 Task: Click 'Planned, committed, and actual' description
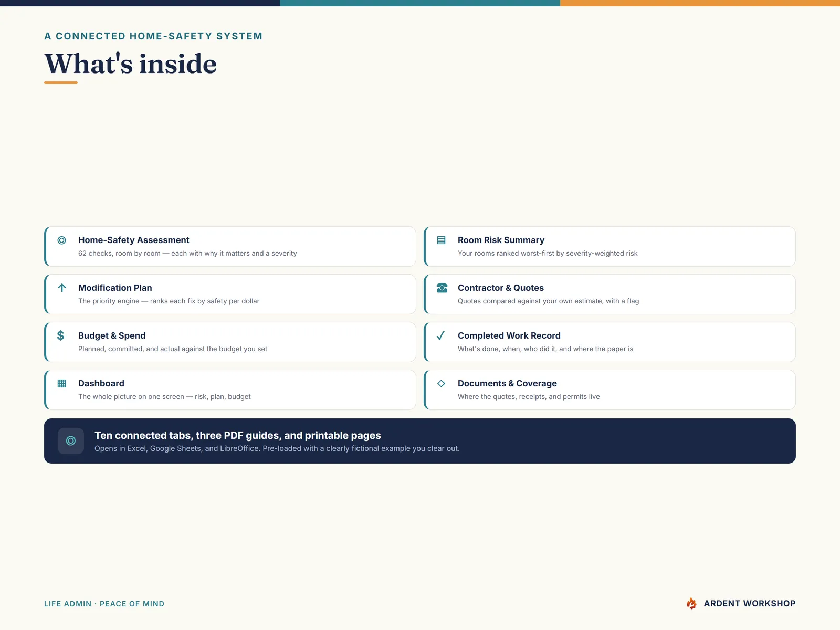(x=173, y=349)
